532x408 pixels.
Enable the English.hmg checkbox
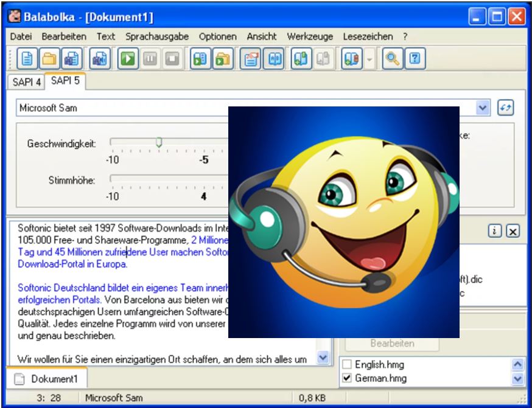pyautogui.click(x=347, y=365)
